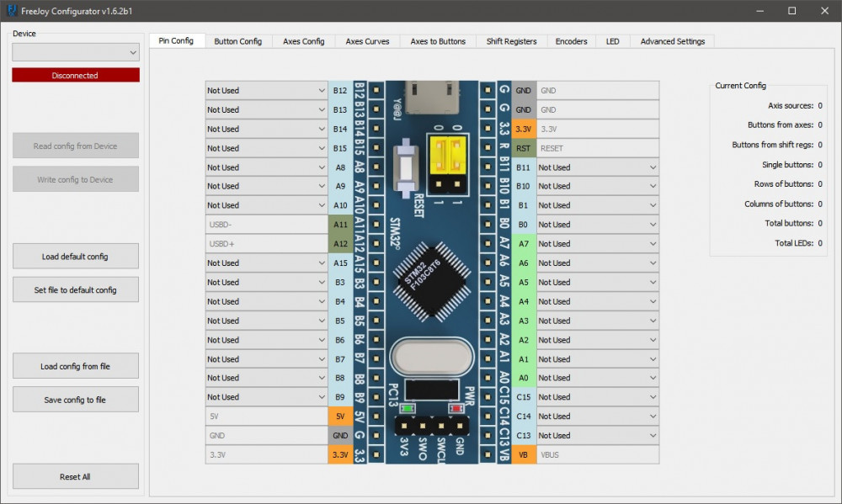
Task: Click Read config from Device button
Action: tap(76, 146)
